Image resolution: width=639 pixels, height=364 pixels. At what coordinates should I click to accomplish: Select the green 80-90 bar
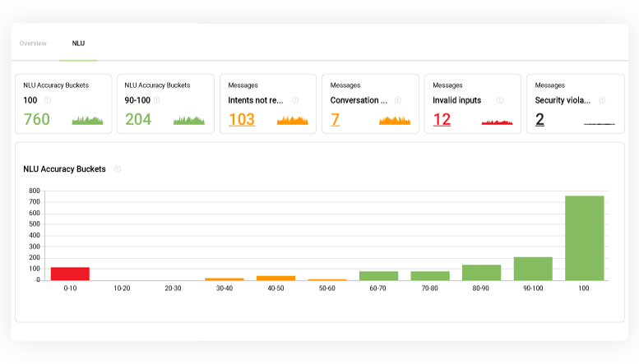481,273
